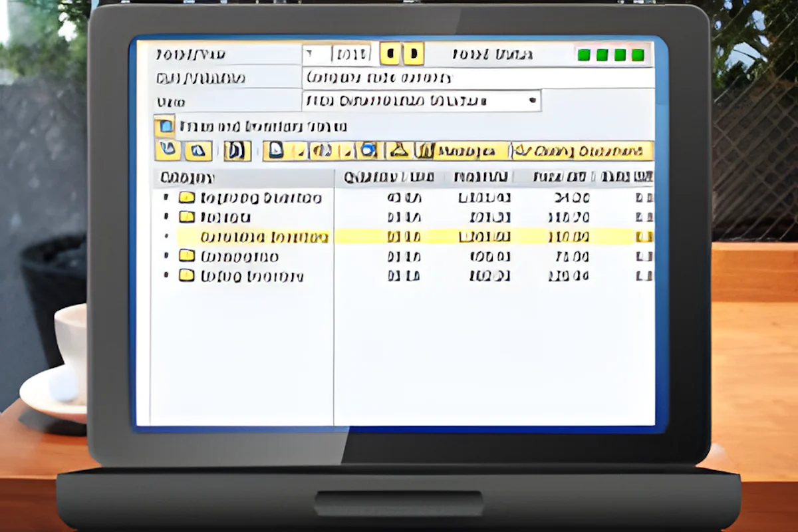
Task: Click the first yellow button in the header row
Action: 390,54
